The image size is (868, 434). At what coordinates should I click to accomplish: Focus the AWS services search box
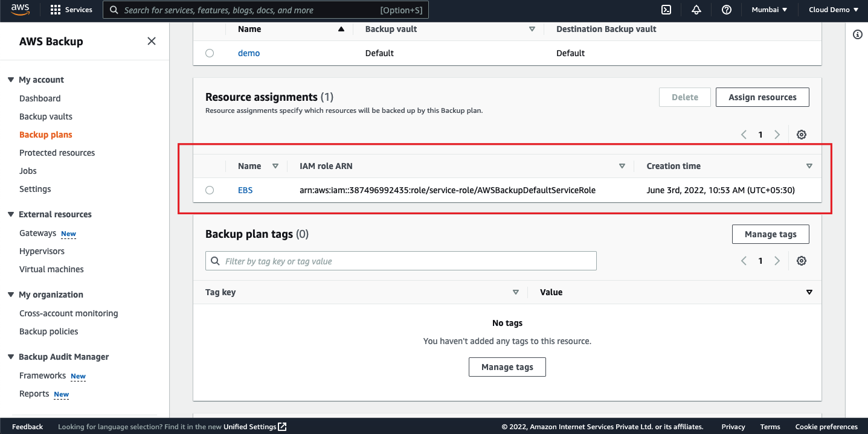point(266,10)
